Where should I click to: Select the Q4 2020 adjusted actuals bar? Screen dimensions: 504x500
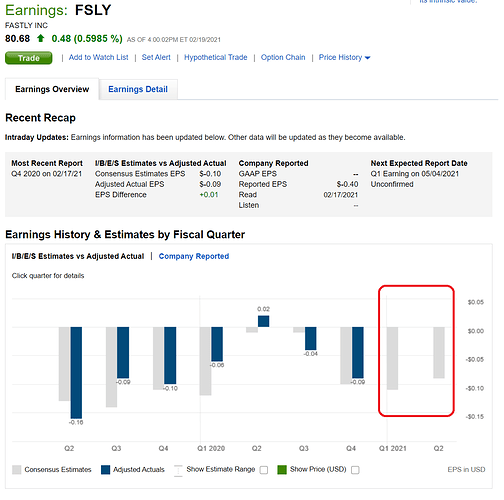[x=358, y=352]
